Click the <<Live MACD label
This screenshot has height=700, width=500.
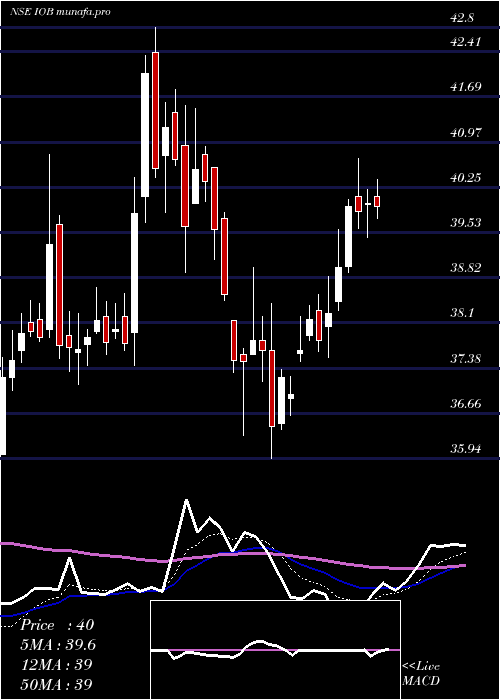tap(421, 674)
